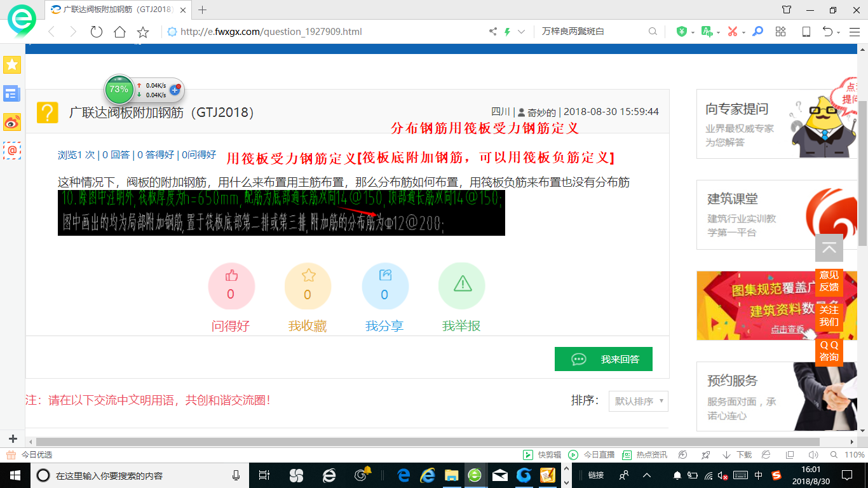Image resolution: width=868 pixels, height=488 pixels.
Task: Open the 向专家提问 panel
Action: pyautogui.click(x=775, y=124)
